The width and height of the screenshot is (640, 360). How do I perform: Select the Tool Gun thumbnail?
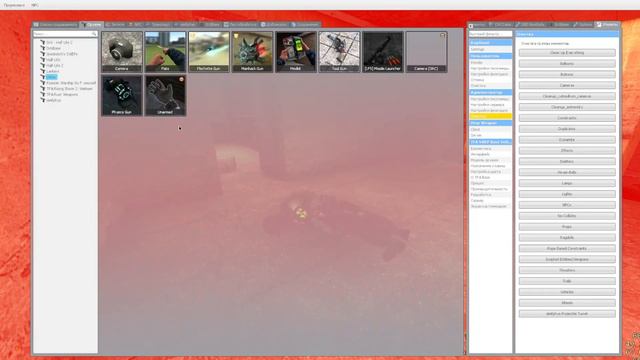tap(339, 52)
